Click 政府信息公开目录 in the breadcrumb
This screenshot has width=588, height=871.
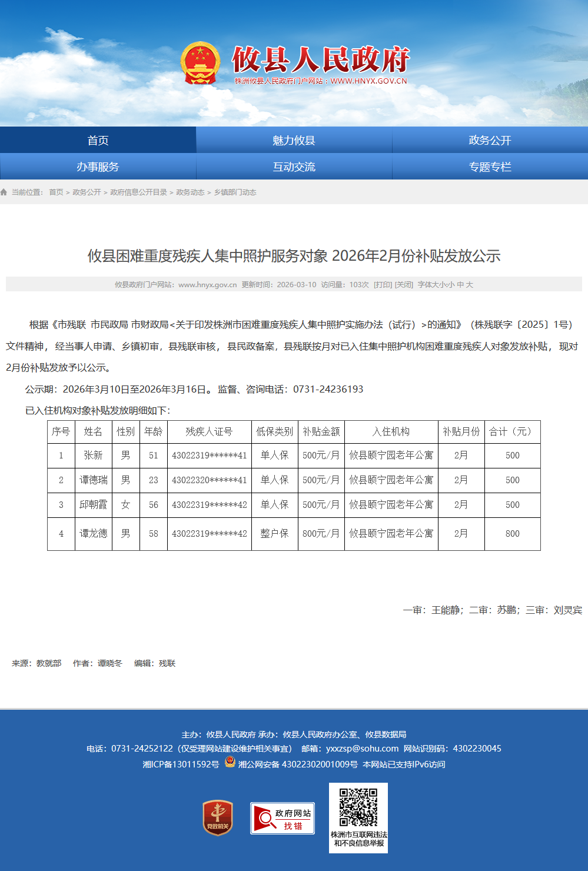[x=138, y=192]
